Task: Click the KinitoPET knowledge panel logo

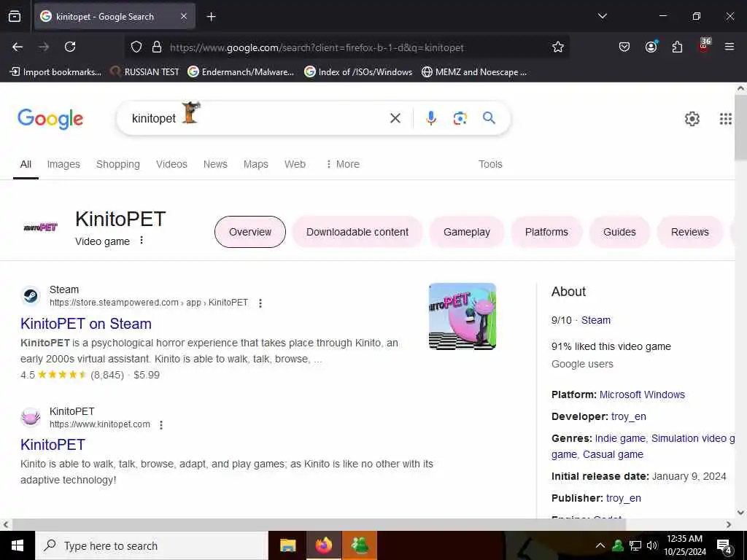Action: pos(40,227)
